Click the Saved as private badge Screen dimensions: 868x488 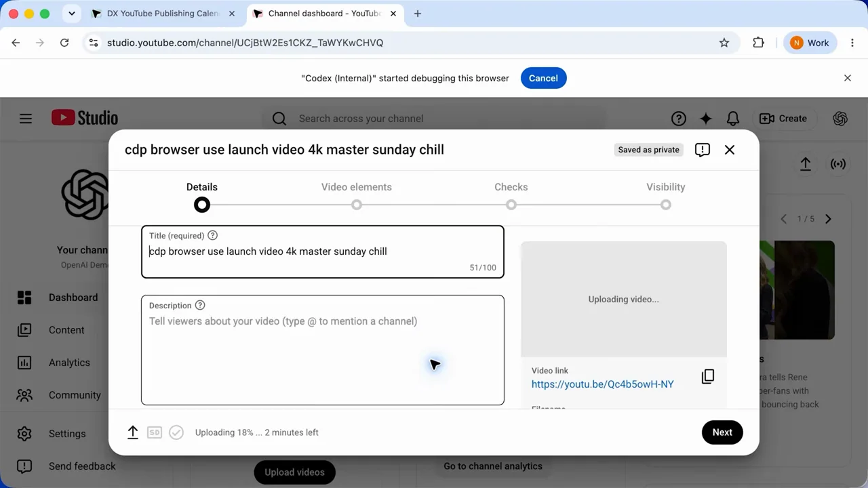(649, 150)
